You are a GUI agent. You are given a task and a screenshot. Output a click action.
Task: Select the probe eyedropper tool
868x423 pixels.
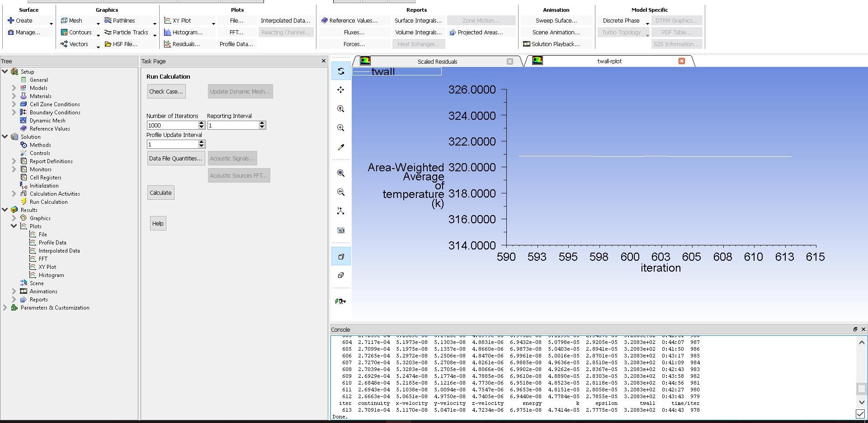pyautogui.click(x=341, y=147)
